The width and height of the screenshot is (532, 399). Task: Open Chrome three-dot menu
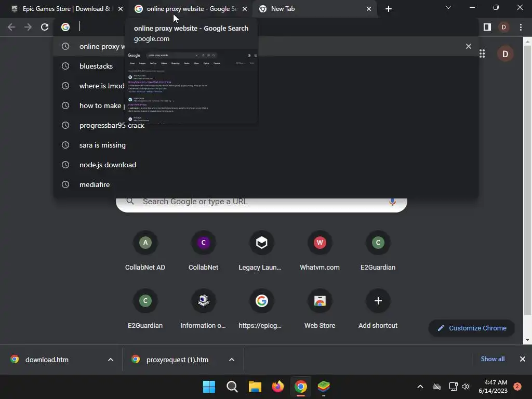click(521, 27)
